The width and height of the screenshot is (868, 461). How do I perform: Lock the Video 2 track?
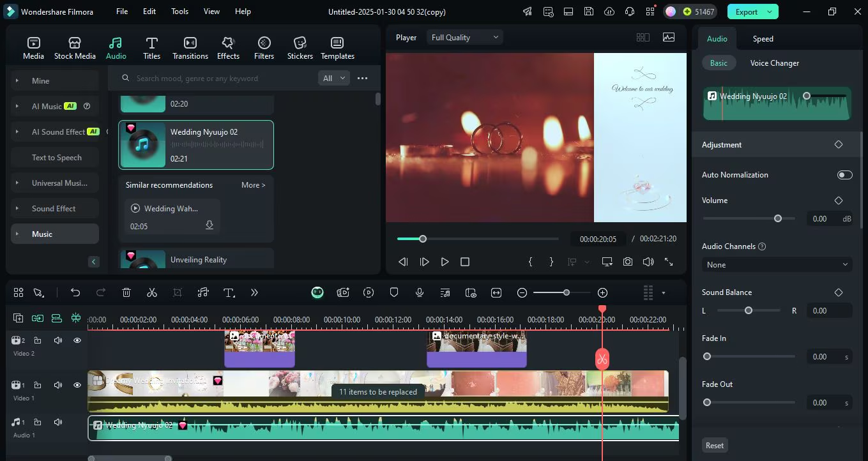(x=38, y=340)
